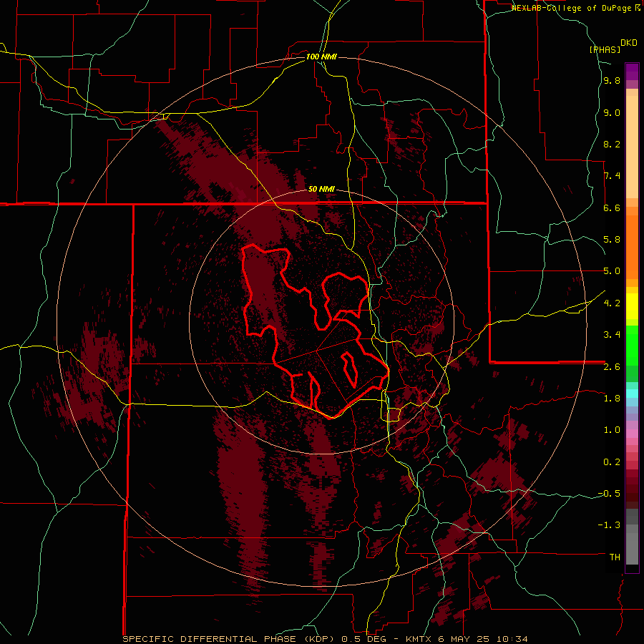Click the 6.6 value on the scale

point(612,208)
